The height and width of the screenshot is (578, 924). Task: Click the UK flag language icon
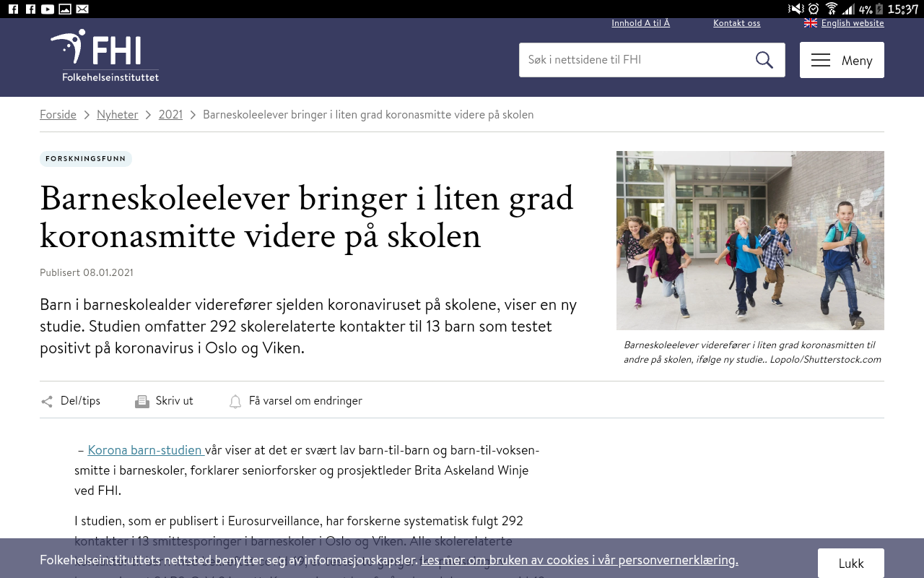pyautogui.click(x=811, y=23)
